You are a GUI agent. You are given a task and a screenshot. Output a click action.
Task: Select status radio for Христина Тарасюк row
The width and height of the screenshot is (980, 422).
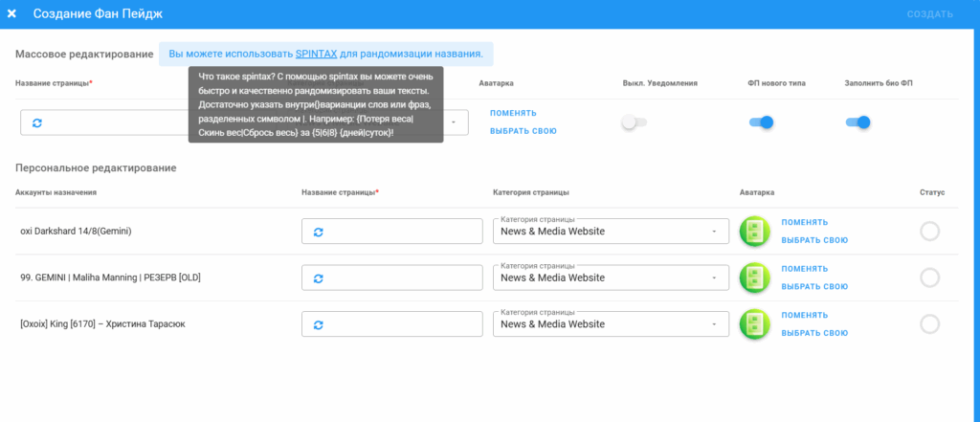930,323
